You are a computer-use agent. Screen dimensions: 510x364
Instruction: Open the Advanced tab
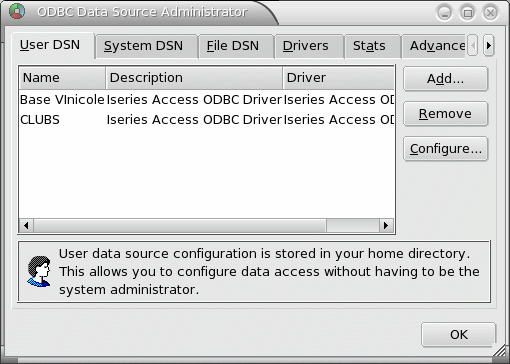coord(433,46)
